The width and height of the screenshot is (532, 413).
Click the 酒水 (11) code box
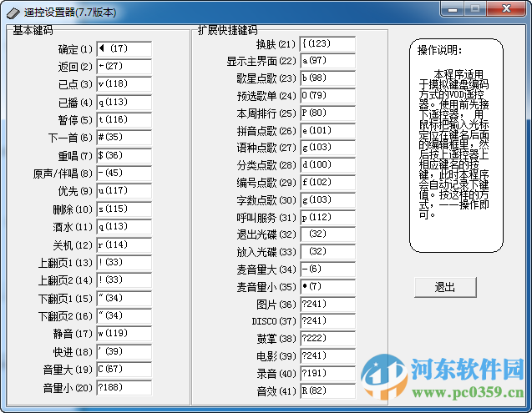(124, 227)
